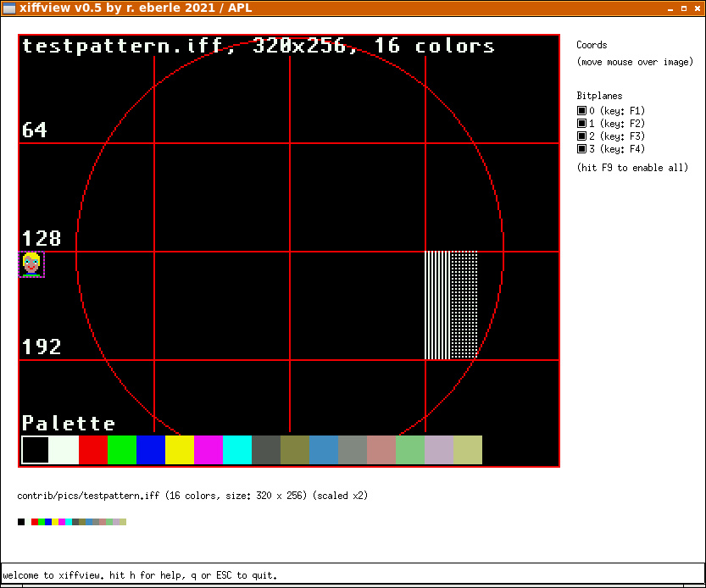This screenshot has width=706, height=588.
Task: Pick the white swatch in large palette
Action: click(64, 449)
